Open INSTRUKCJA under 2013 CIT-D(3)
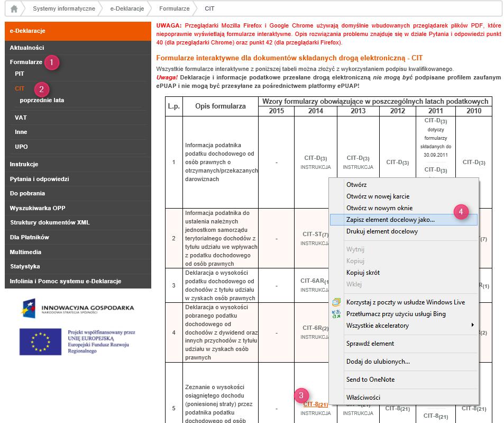The height and width of the screenshot is (423, 504). click(358, 167)
